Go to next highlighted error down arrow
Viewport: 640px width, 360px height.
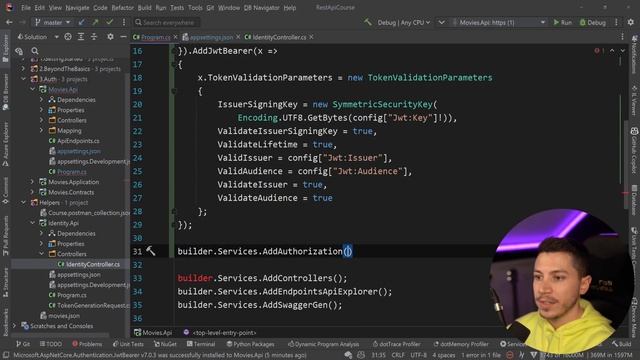[622, 51]
